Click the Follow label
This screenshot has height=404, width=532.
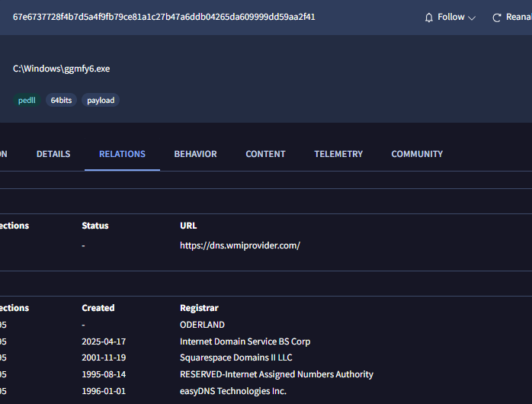tap(451, 17)
